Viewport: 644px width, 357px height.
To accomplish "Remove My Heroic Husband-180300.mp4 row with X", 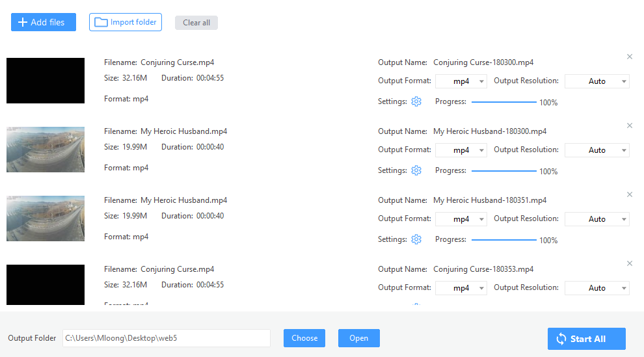I will 629,126.
